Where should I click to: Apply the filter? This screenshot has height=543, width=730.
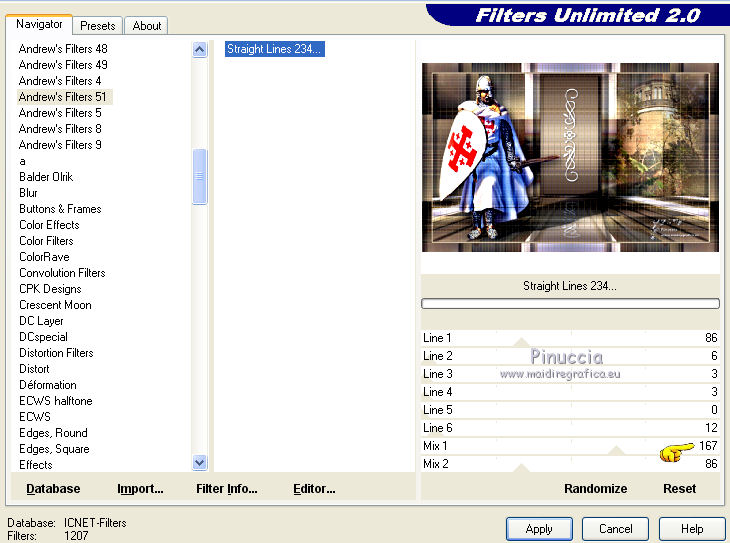tap(539, 529)
